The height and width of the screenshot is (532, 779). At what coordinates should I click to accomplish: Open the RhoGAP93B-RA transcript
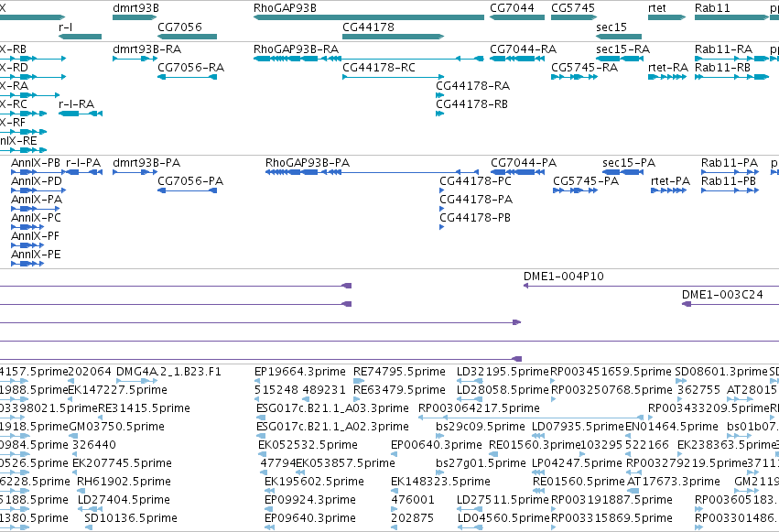369,59
